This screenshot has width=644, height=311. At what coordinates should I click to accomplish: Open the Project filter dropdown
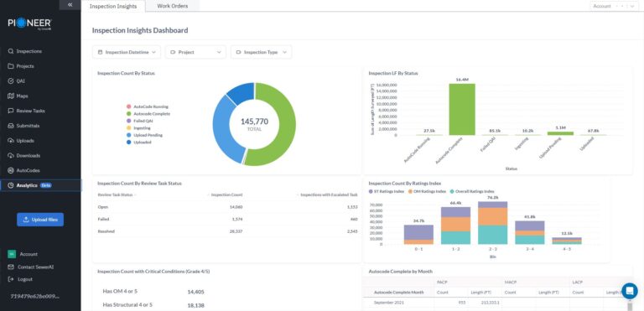pos(195,52)
